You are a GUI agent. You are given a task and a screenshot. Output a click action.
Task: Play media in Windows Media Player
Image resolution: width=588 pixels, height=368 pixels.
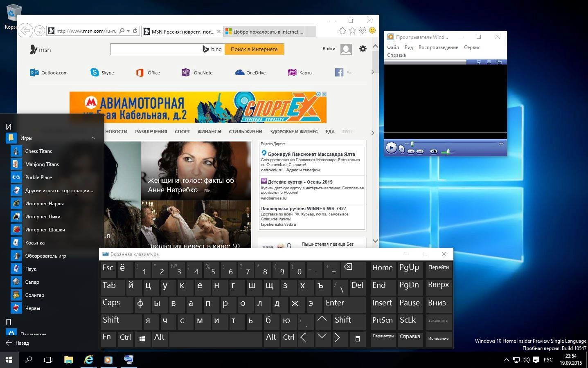pos(391,148)
